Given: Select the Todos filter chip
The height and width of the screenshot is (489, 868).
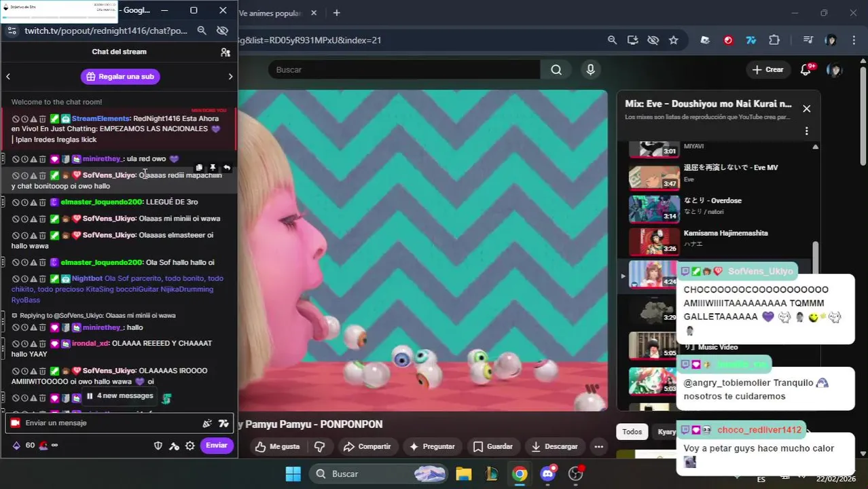Looking at the screenshot, I should 632,432.
